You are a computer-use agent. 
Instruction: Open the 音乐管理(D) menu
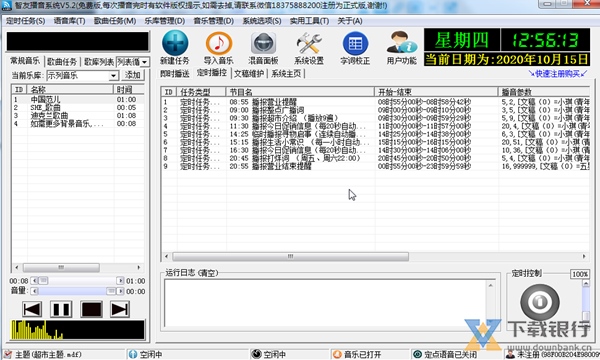coord(214,21)
